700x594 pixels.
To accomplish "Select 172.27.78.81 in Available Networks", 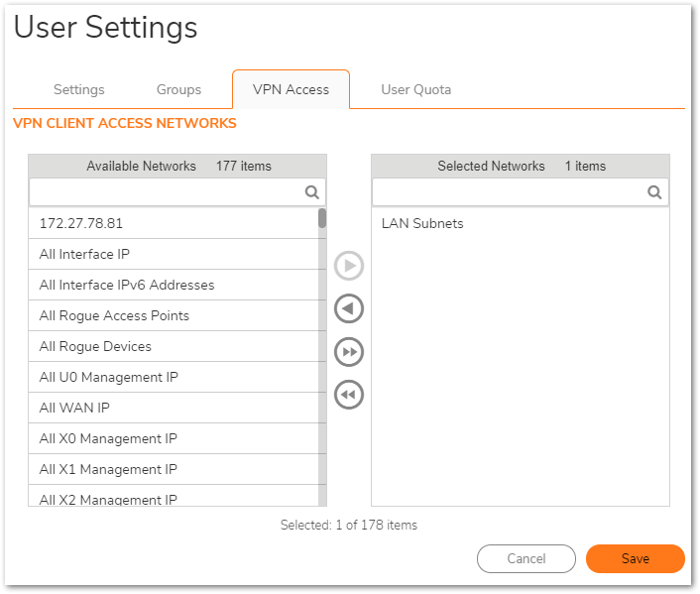I will click(81, 224).
